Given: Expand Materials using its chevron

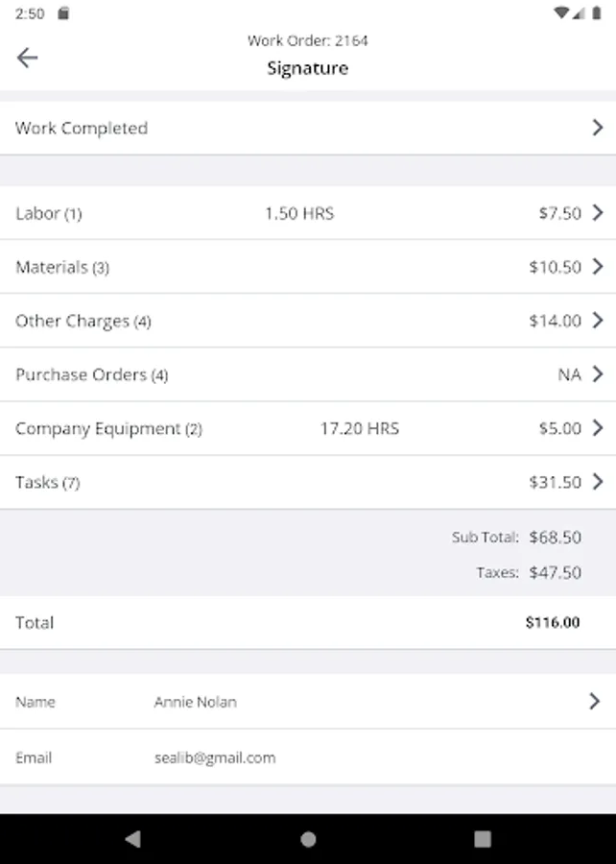Looking at the screenshot, I should pos(597,267).
